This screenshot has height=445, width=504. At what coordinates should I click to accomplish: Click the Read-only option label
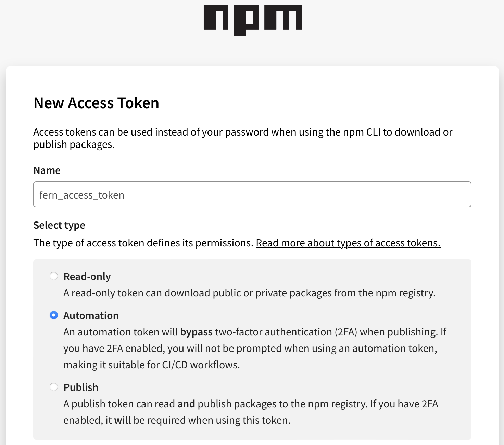tap(87, 277)
